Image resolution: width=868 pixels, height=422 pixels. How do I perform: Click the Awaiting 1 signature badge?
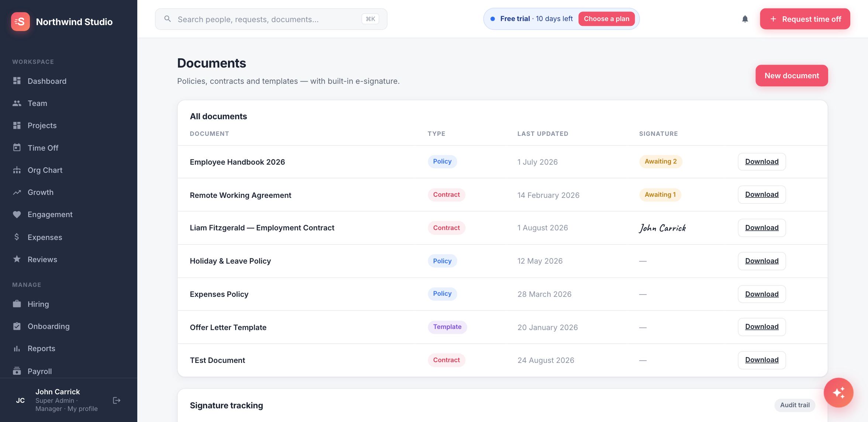pos(660,195)
